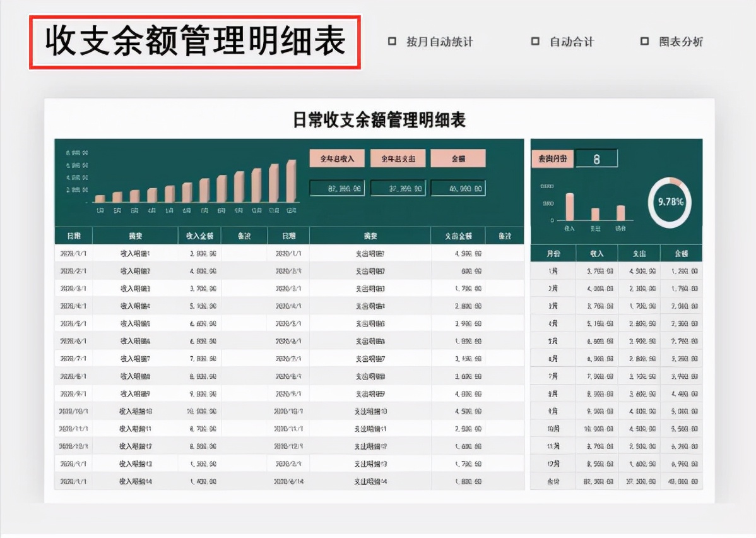Enable the 按月自动统计 checkbox
The height and width of the screenshot is (538, 756).
pos(391,41)
